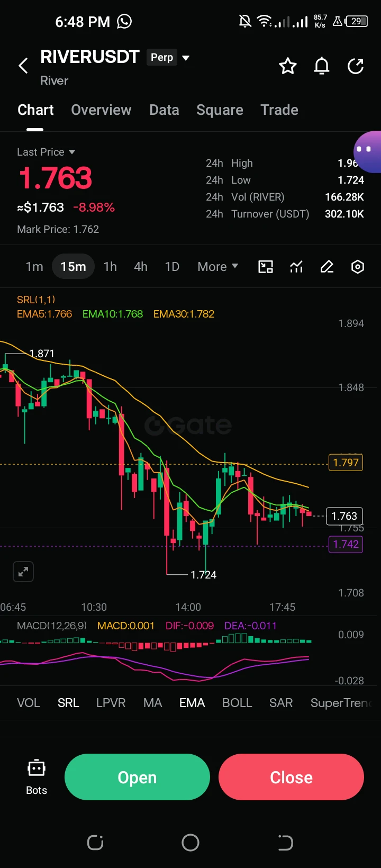Switch to the Overview tab
The width and height of the screenshot is (381, 868).
coord(101,110)
